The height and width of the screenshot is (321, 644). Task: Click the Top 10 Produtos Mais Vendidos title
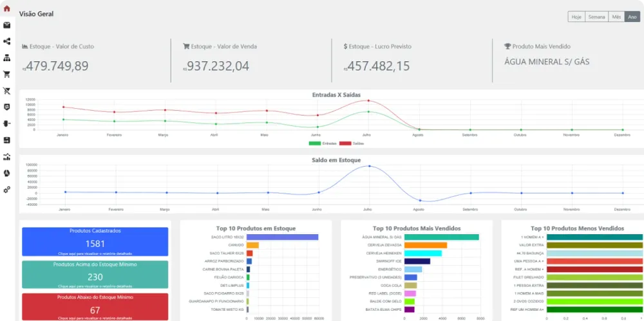tap(417, 228)
